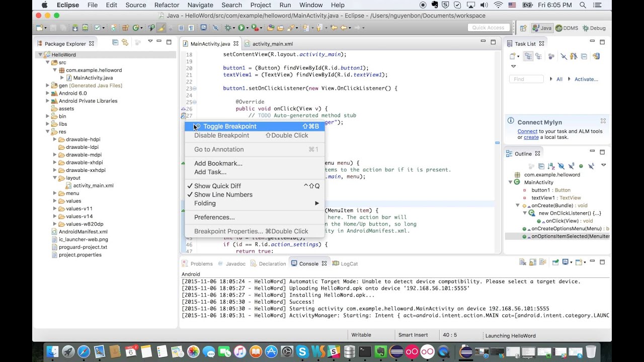Open Refactor menu in menu bar
The height and width of the screenshot is (362, 644).
click(x=167, y=5)
